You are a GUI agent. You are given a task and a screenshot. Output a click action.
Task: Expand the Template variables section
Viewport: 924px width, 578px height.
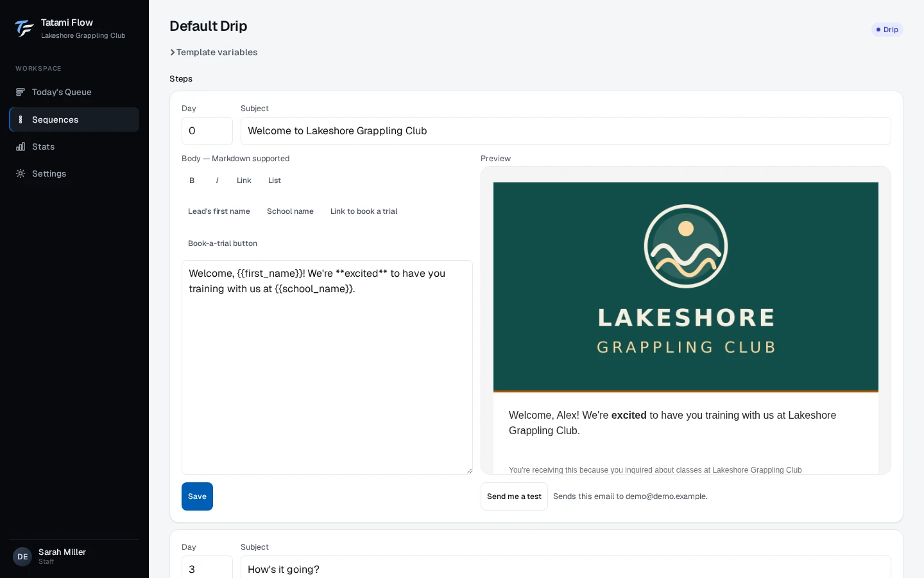coord(214,53)
